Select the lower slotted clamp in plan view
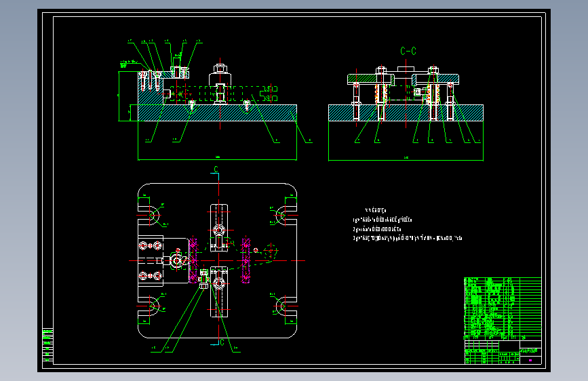The width and height of the screenshot is (588, 381). click(x=219, y=292)
